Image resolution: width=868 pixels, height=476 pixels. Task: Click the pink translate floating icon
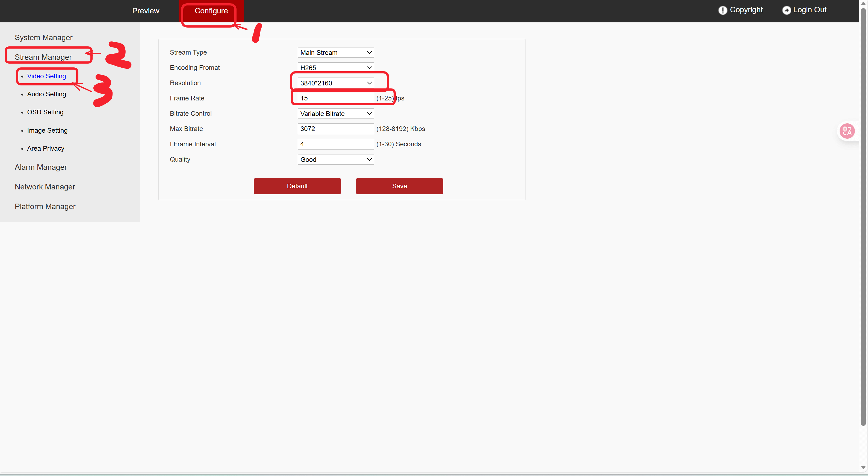pyautogui.click(x=847, y=131)
